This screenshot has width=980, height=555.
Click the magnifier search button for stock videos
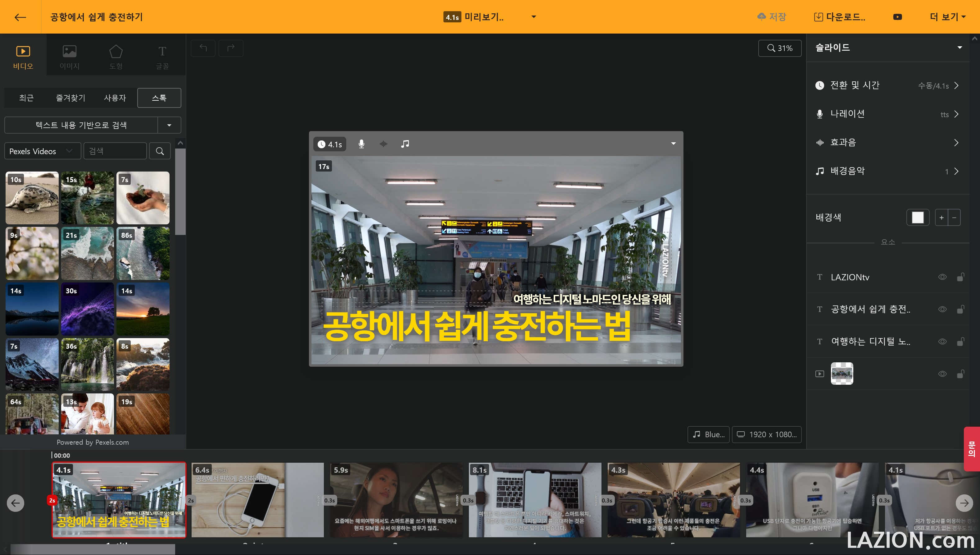[x=160, y=151]
